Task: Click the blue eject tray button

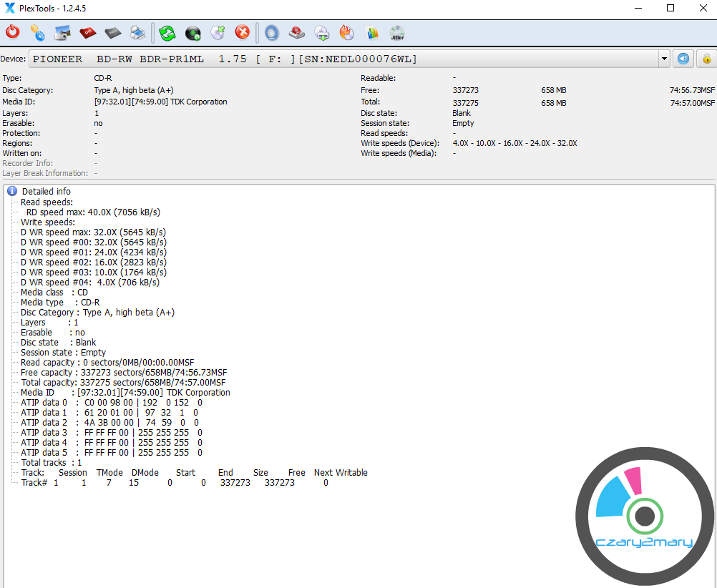Action: 684,59
